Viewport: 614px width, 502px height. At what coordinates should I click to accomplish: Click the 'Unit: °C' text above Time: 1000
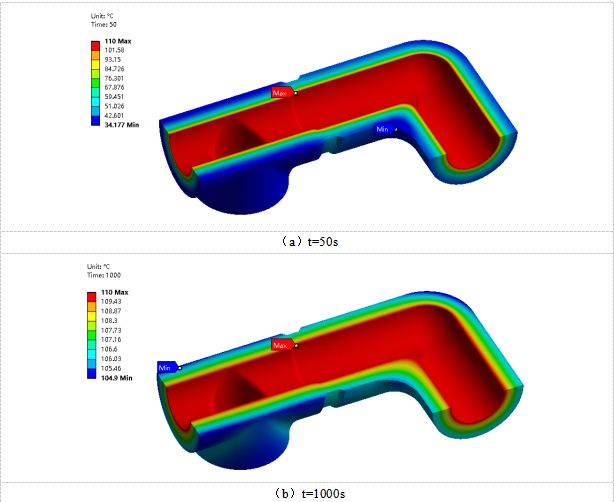[x=98, y=267]
